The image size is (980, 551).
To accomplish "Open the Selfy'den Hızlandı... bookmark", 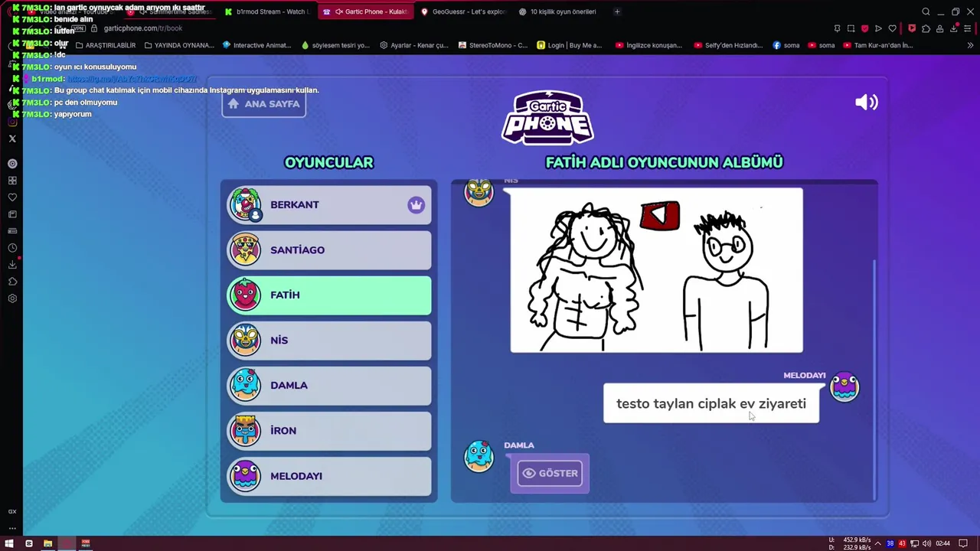I will coord(728,45).
